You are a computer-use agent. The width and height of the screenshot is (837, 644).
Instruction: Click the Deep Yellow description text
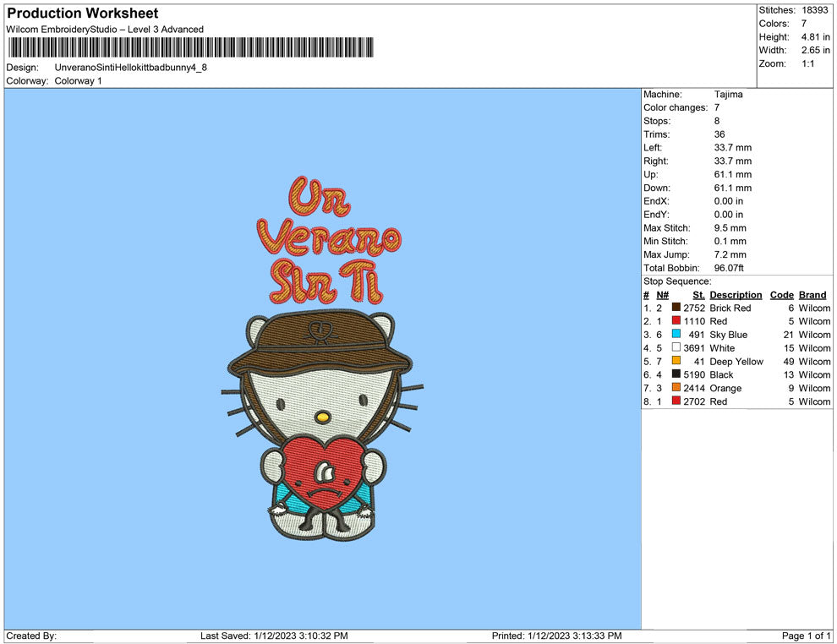click(x=736, y=361)
